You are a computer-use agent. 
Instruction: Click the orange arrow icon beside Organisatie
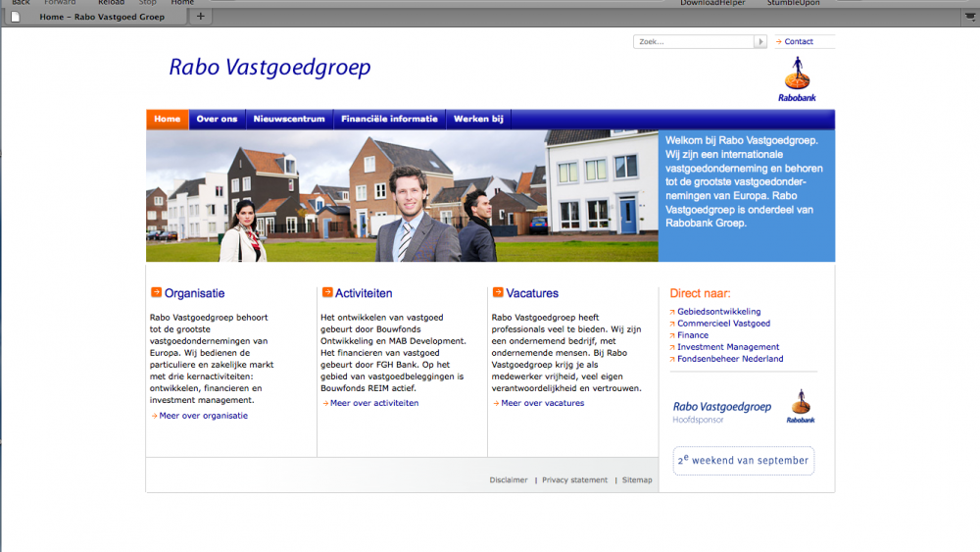click(156, 292)
